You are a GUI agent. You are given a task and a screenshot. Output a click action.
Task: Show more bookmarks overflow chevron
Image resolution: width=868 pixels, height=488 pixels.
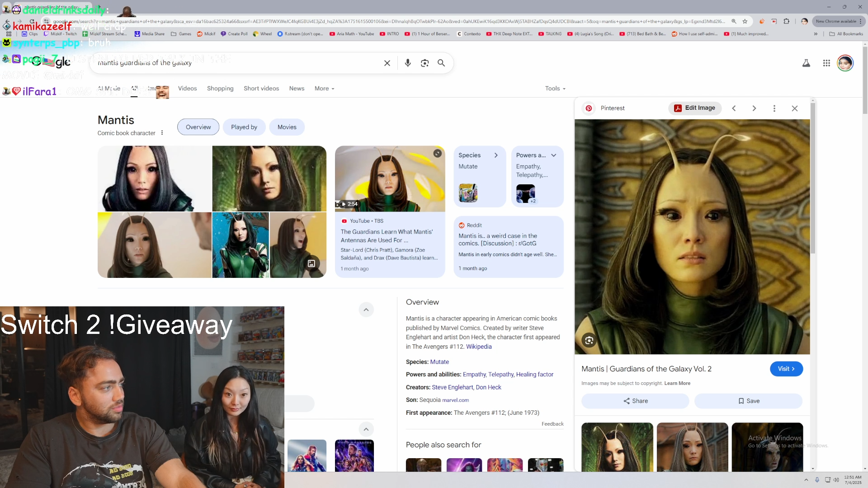point(816,34)
